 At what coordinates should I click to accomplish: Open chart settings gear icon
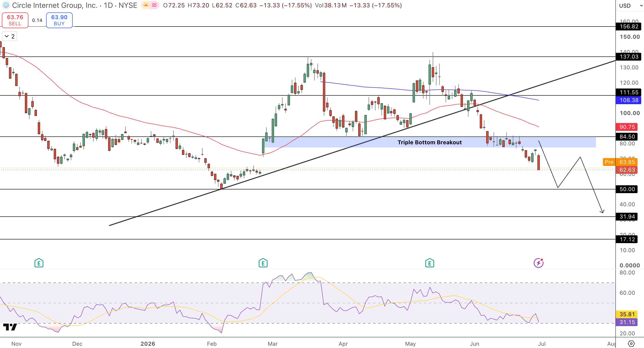pyautogui.click(x=631, y=343)
